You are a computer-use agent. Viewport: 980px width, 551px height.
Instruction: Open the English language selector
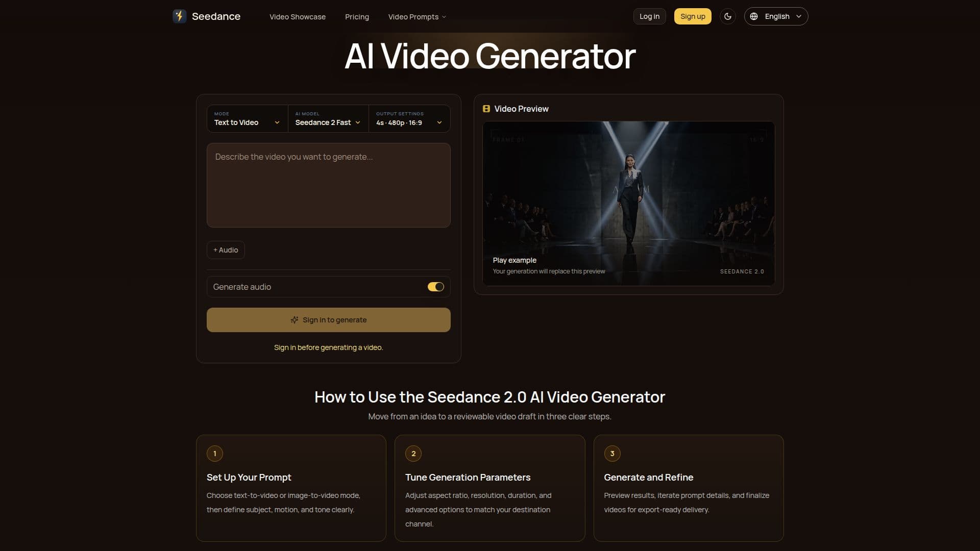[776, 16]
